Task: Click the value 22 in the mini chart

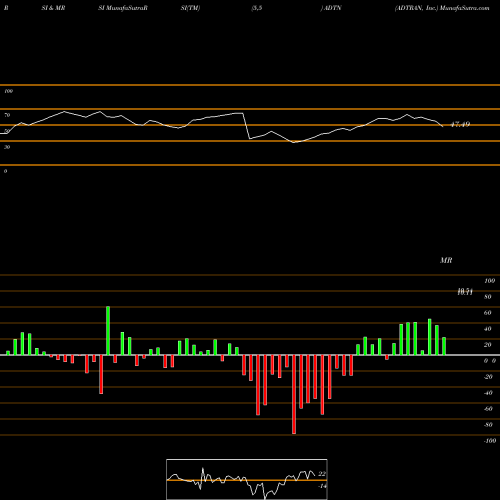Action: [x=322, y=474]
